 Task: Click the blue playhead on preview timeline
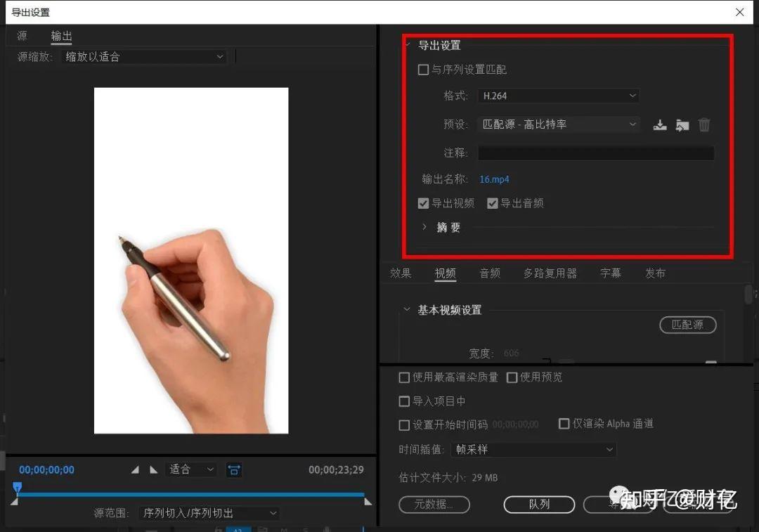[18, 488]
